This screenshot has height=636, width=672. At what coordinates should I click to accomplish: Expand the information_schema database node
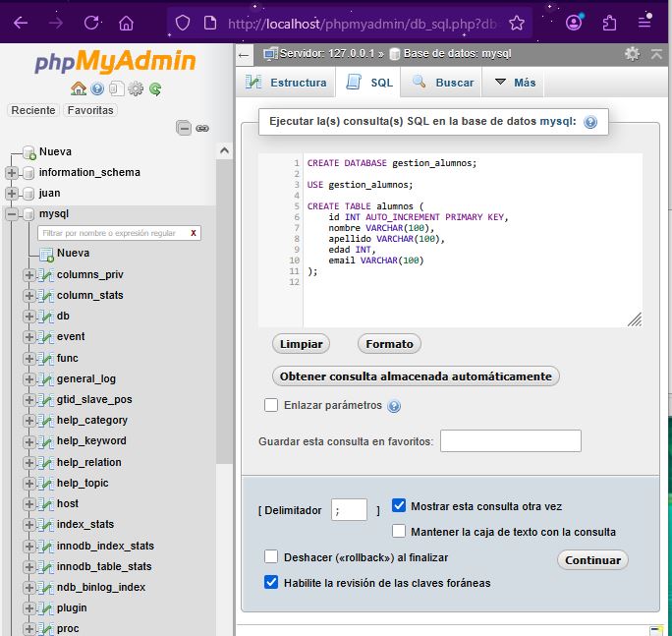12,173
